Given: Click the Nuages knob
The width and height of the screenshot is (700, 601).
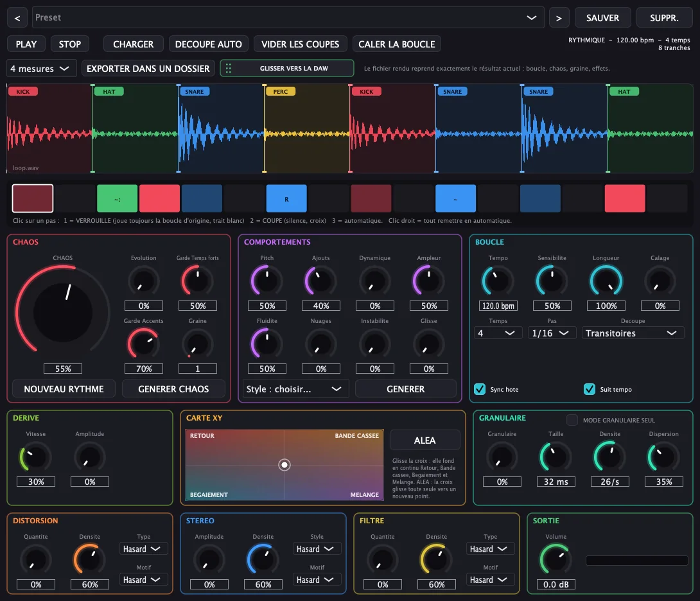Looking at the screenshot, I should [321, 344].
